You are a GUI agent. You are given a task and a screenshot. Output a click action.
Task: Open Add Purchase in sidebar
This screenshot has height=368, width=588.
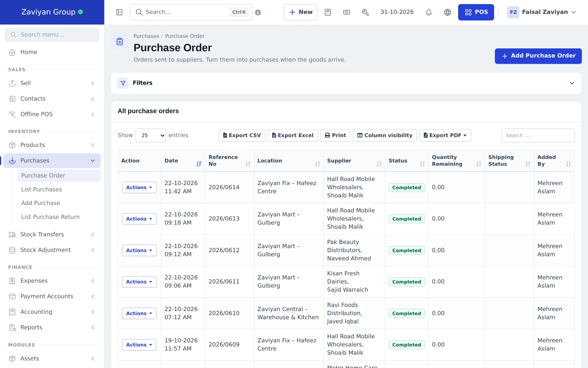click(x=41, y=203)
